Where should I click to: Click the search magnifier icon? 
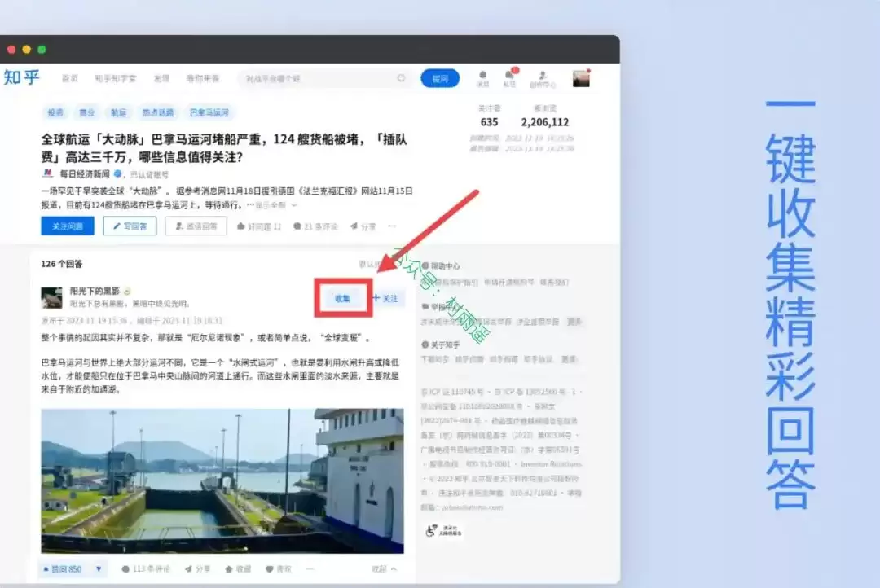pos(401,78)
